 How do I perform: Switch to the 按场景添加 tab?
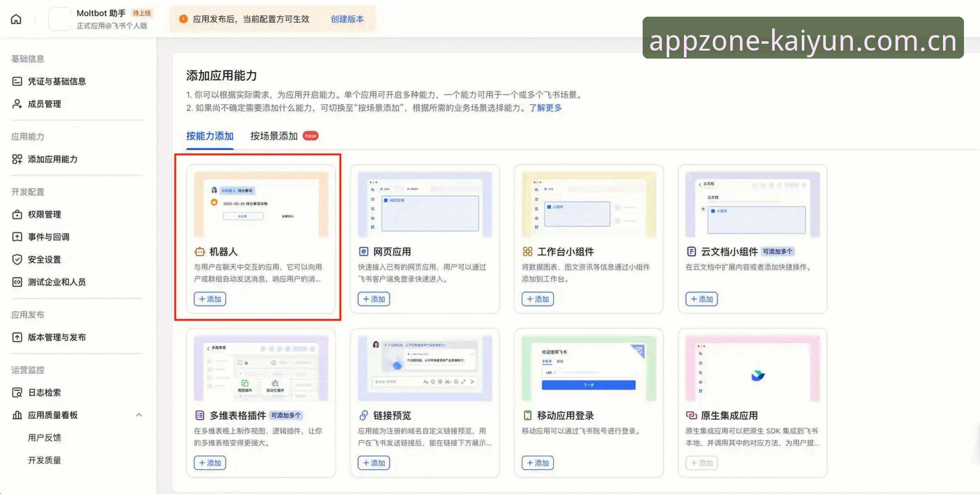(274, 136)
